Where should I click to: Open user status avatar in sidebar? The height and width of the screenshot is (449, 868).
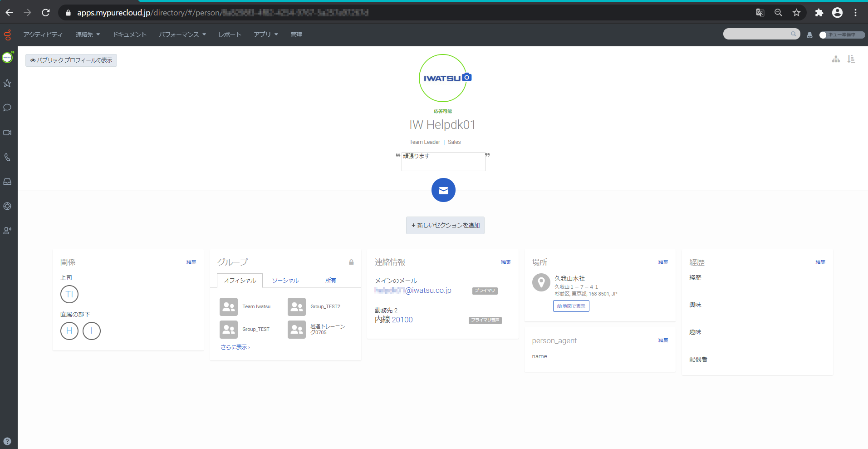7,58
